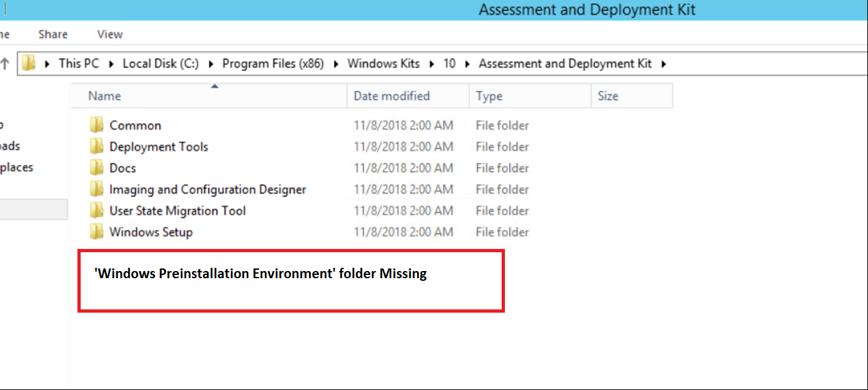The image size is (868, 390).
Task: Sort by the Date modified column header
Action: 408,96
